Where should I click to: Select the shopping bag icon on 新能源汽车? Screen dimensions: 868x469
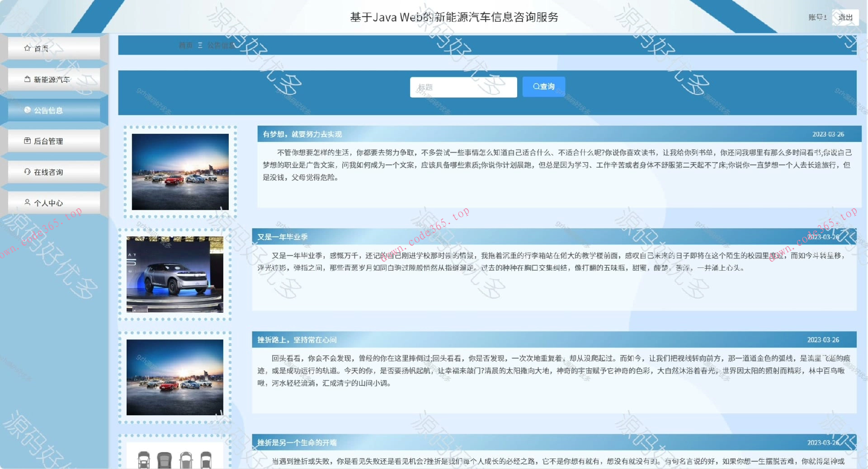pos(27,79)
